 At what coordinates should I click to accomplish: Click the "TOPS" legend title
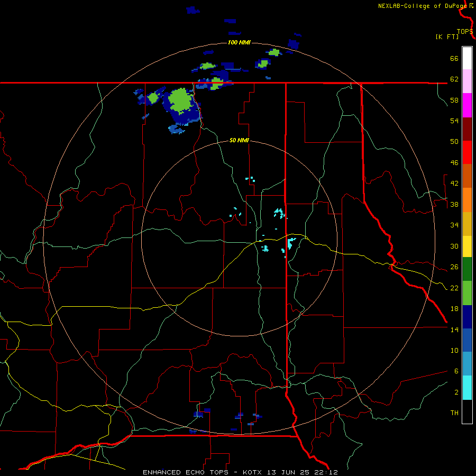465,32
